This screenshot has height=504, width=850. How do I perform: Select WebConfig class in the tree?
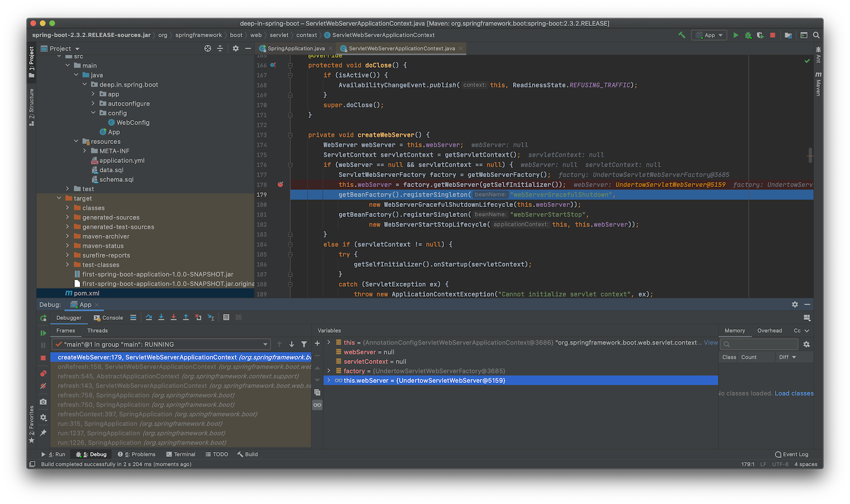(x=133, y=123)
